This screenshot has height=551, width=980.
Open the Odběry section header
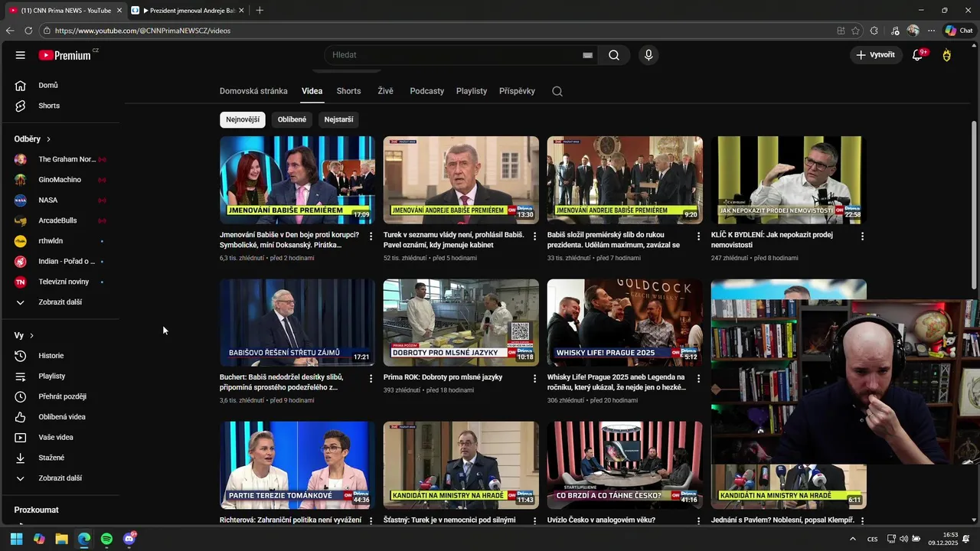32,139
